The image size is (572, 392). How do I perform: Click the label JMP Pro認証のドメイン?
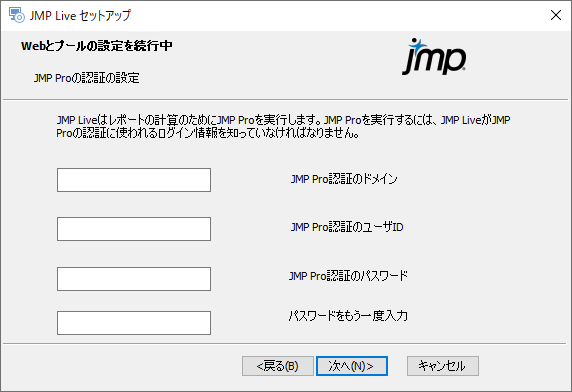(344, 179)
